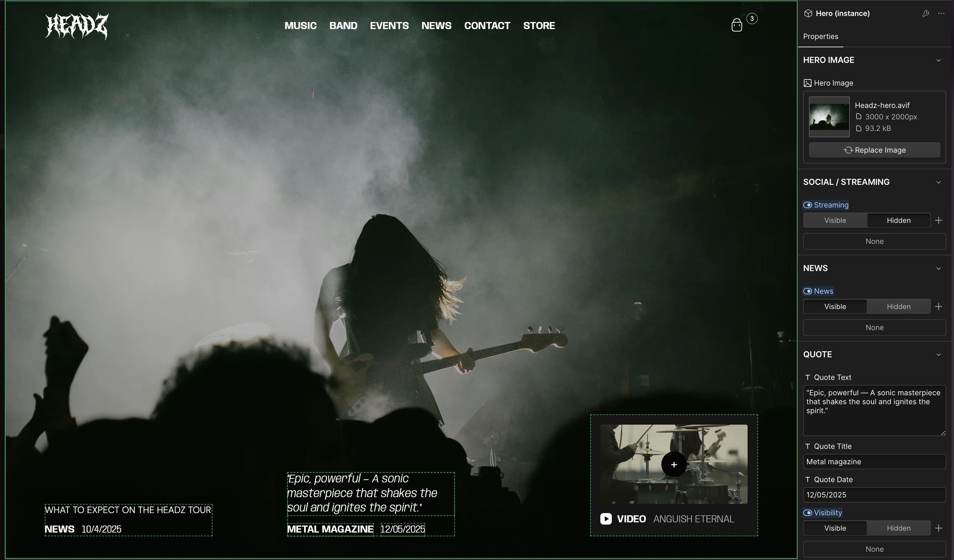This screenshot has height=560, width=954.
Task: Collapse the QUOTE section chevron
Action: (x=938, y=354)
